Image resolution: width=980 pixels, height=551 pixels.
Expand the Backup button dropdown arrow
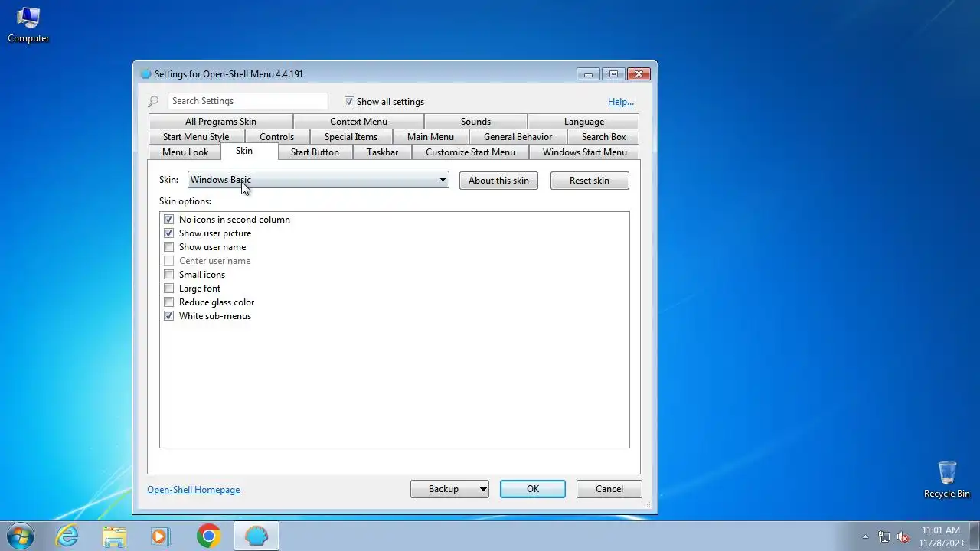pyautogui.click(x=483, y=489)
